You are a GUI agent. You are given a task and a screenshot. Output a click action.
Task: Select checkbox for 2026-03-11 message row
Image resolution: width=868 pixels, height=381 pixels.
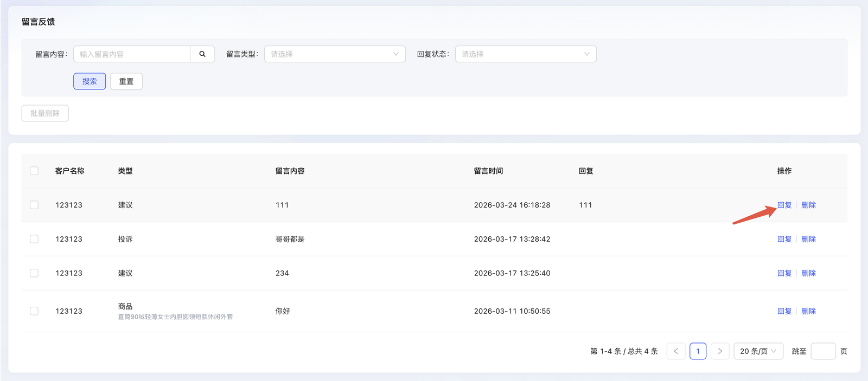pyautogui.click(x=34, y=311)
